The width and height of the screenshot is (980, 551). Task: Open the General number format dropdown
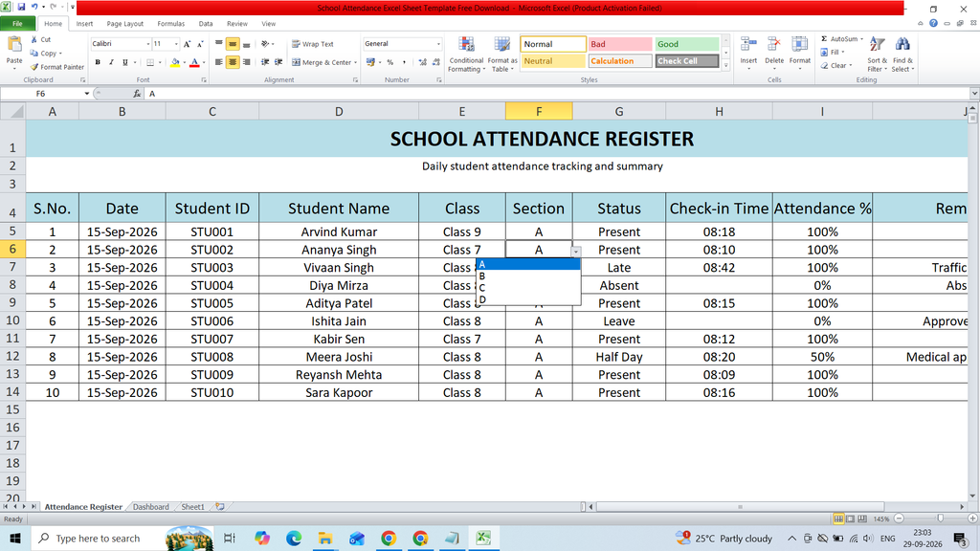[x=438, y=44]
